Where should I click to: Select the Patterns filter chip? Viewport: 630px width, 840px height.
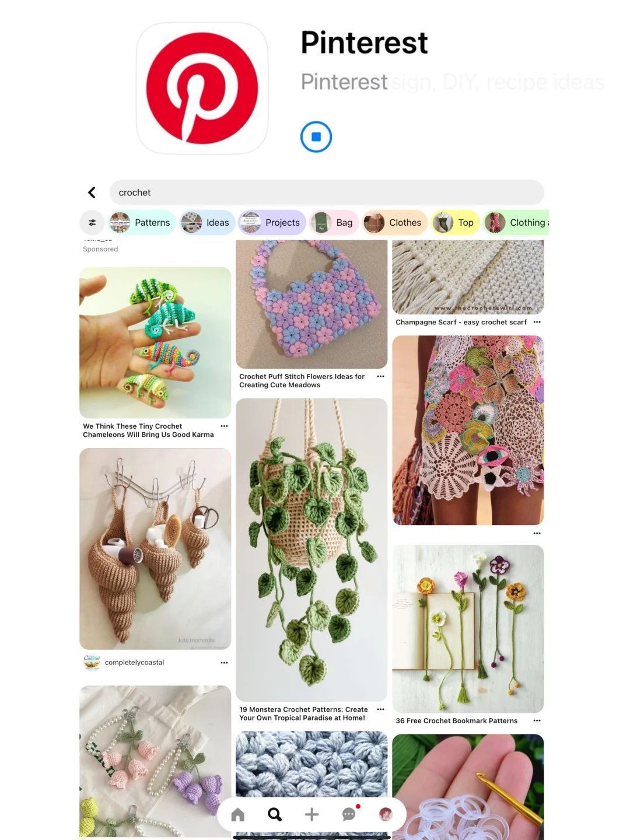142,222
